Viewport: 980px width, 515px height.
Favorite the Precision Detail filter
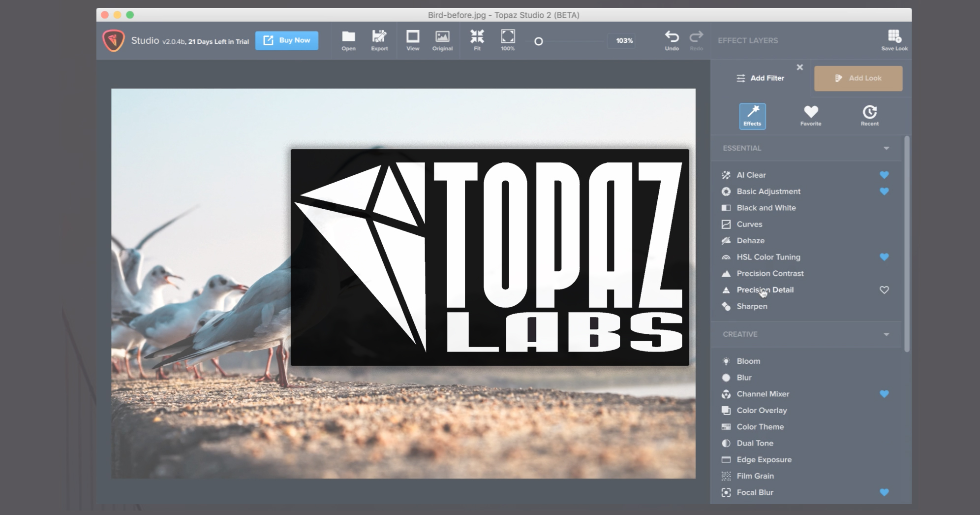[x=884, y=290]
